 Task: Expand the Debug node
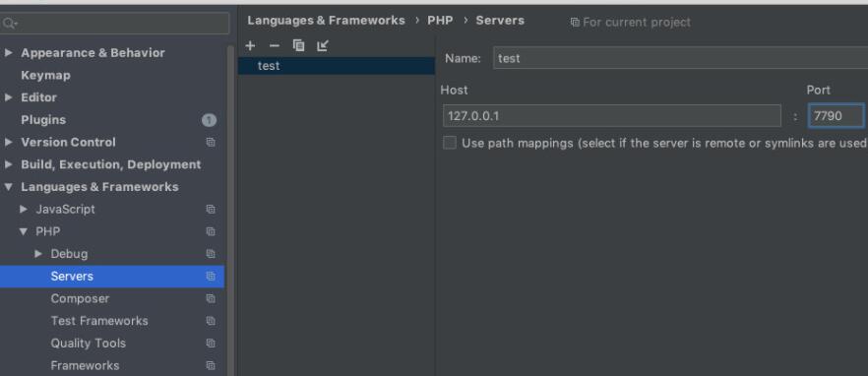(x=38, y=254)
